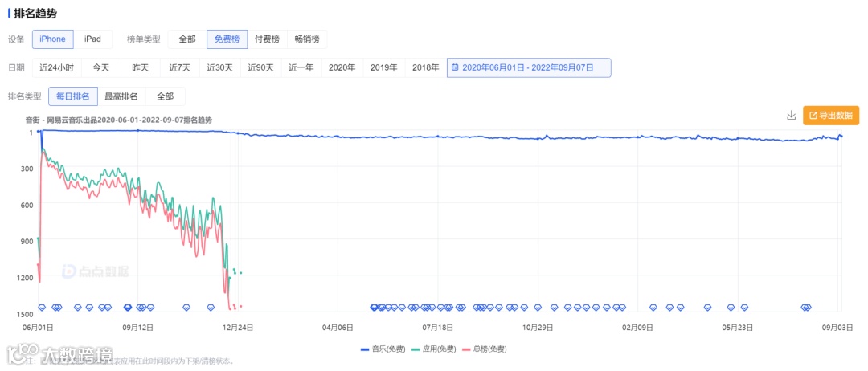Image resolution: width=868 pixels, height=371 pixels.
Task: Toggle 音乐(免费) legend series
Action: coord(383,349)
